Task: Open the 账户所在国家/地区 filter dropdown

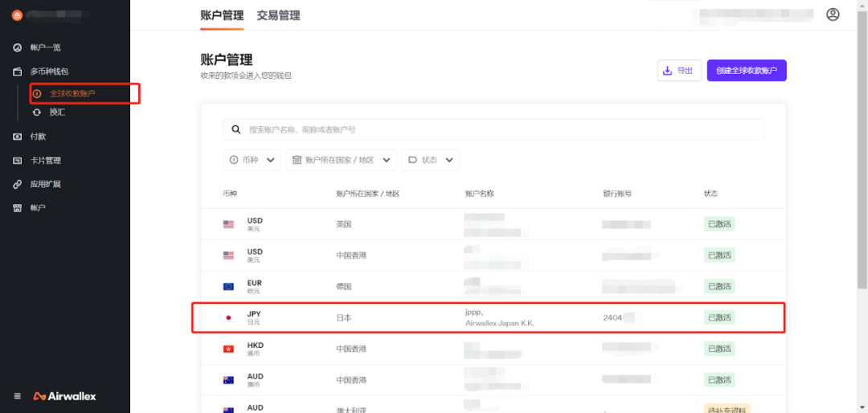Action: pos(341,160)
